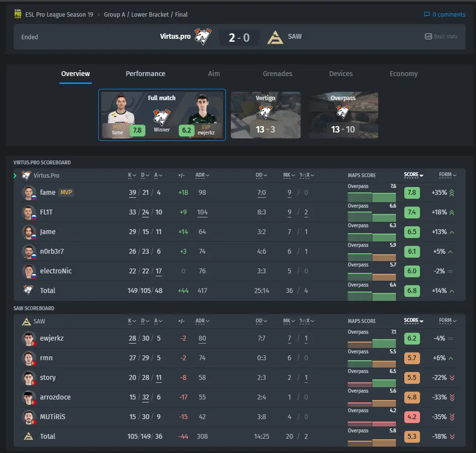476x453 pixels.
Task: Click fame's player avatar in scoreboard
Action: pos(29,192)
